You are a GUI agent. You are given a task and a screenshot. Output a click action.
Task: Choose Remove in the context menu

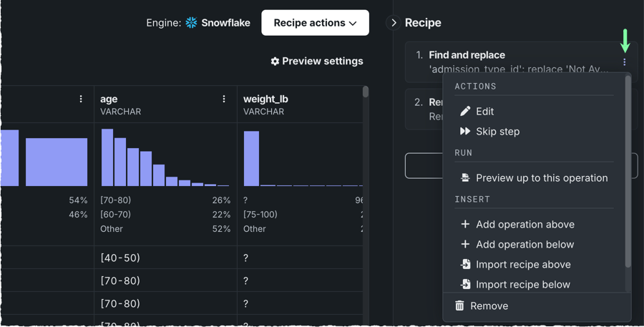coord(489,306)
